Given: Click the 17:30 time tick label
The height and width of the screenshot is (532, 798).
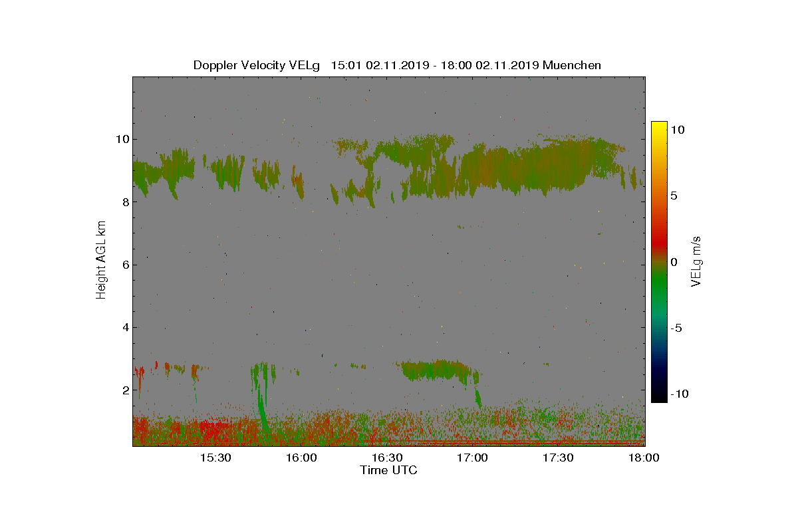Looking at the screenshot, I should click(559, 458).
